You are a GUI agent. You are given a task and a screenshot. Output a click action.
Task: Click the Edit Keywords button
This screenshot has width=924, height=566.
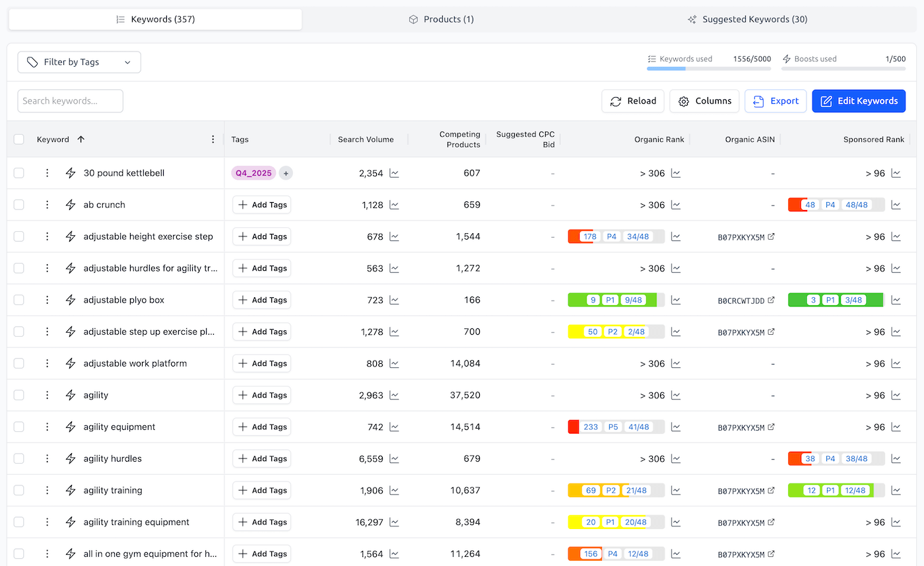coord(859,101)
